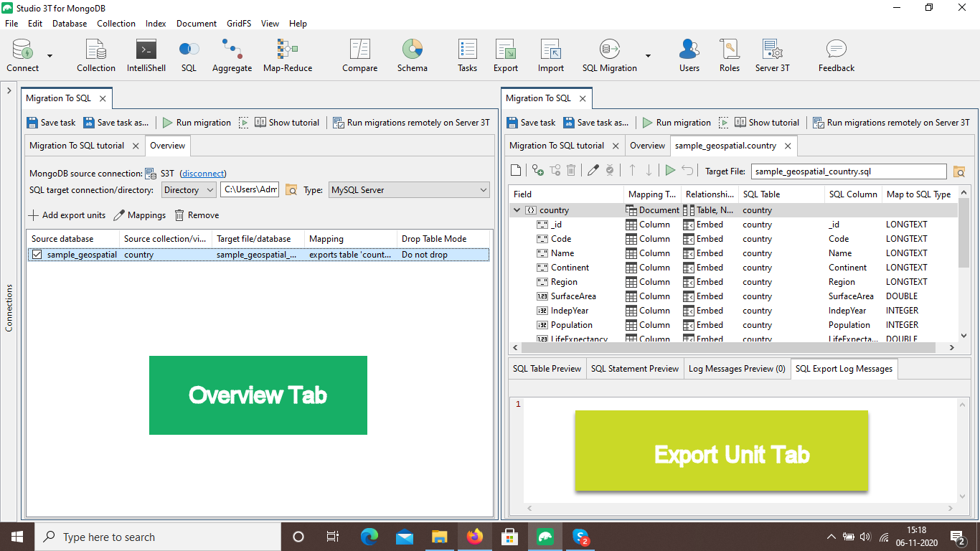Viewport: 980px width, 551px height.
Task: Open the Server 3T icon
Action: [x=772, y=56]
